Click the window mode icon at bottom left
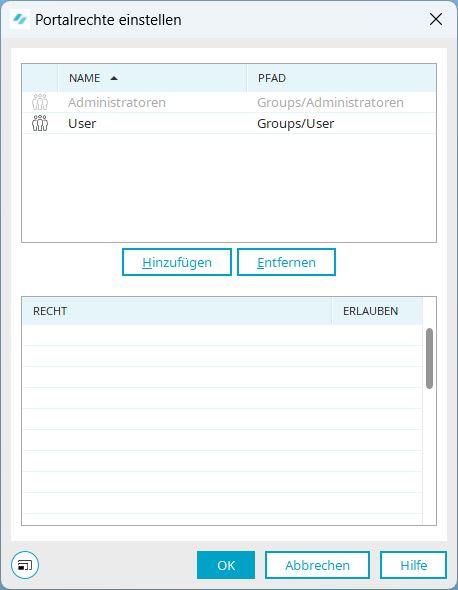Image resolution: width=458 pixels, height=590 pixels. point(25,565)
